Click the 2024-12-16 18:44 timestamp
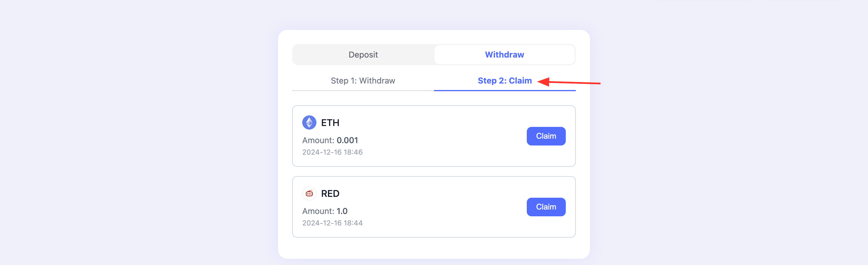This screenshot has width=868, height=265. point(332,223)
